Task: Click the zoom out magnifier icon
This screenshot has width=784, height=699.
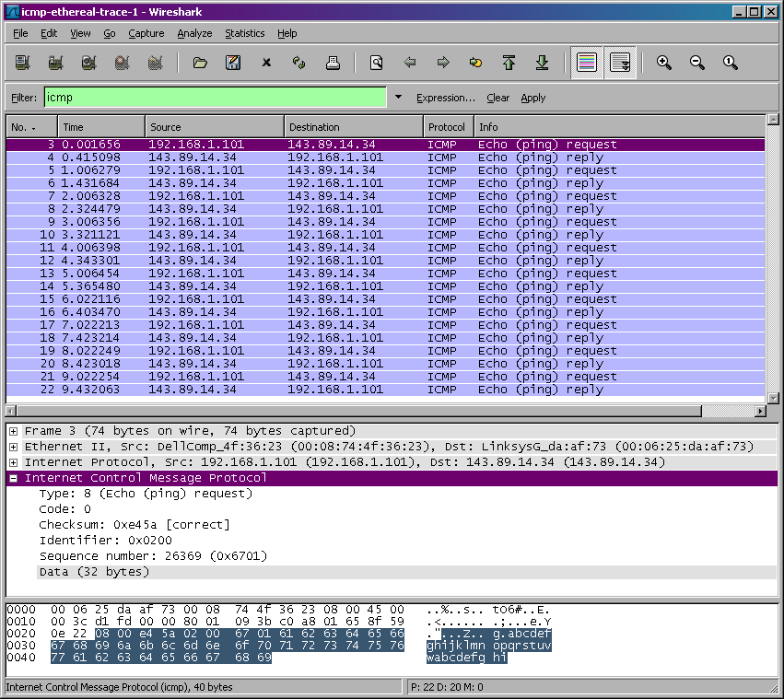Action: pos(696,63)
